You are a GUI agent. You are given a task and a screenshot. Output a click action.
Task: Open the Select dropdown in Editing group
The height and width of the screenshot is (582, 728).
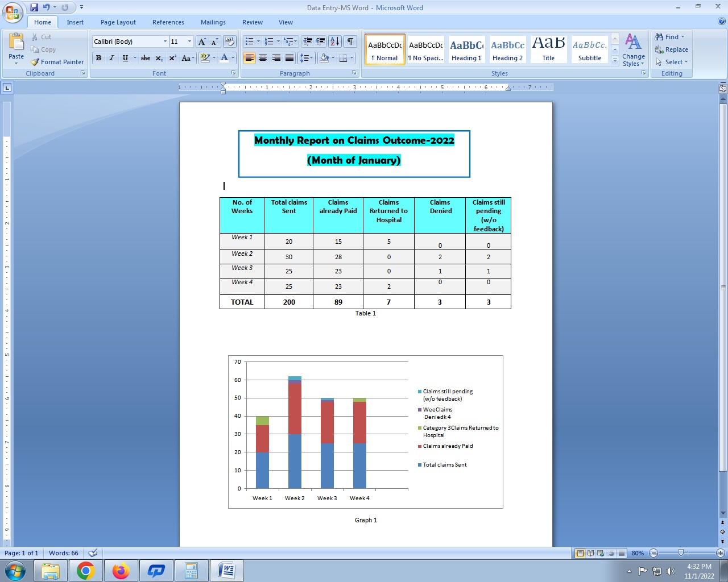click(672, 62)
